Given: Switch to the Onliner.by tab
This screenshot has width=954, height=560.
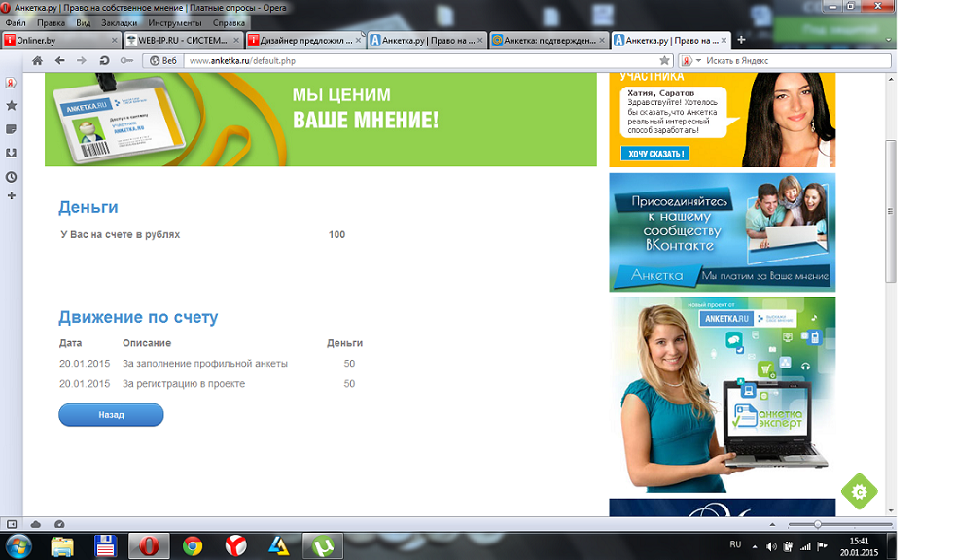Looking at the screenshot, I should [61, 40].
